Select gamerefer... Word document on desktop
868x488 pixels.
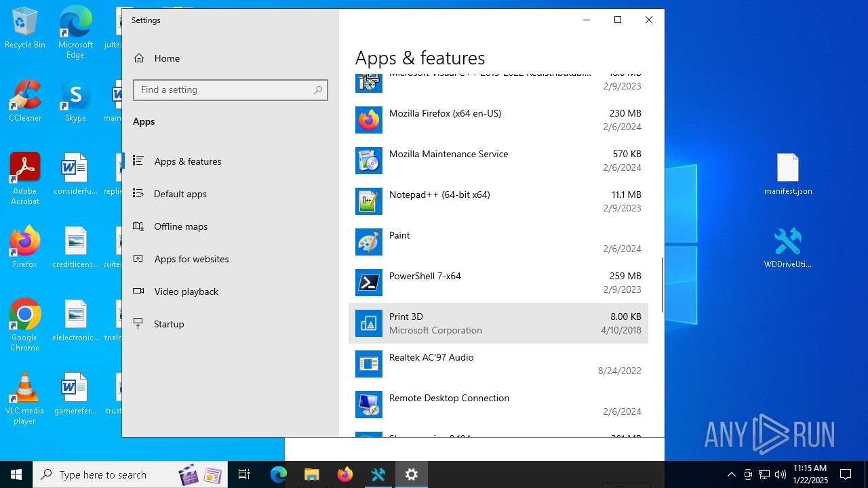tap(75, 394)
